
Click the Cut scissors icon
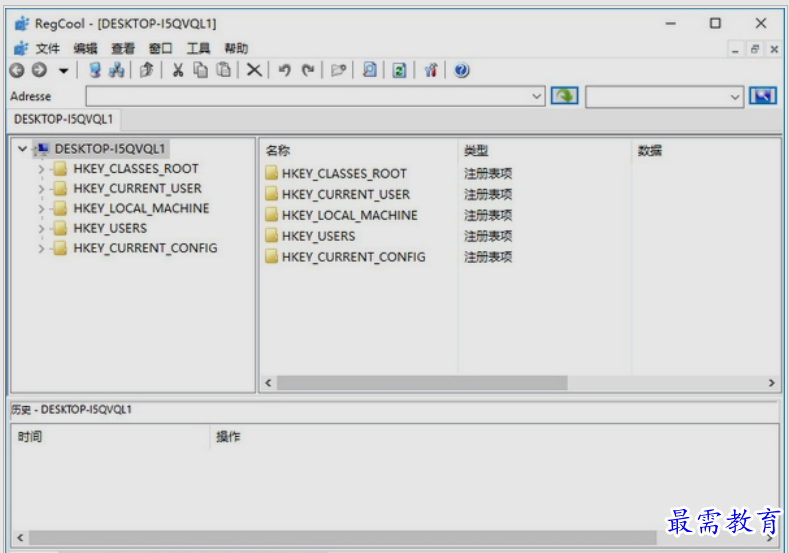[178, 70]
